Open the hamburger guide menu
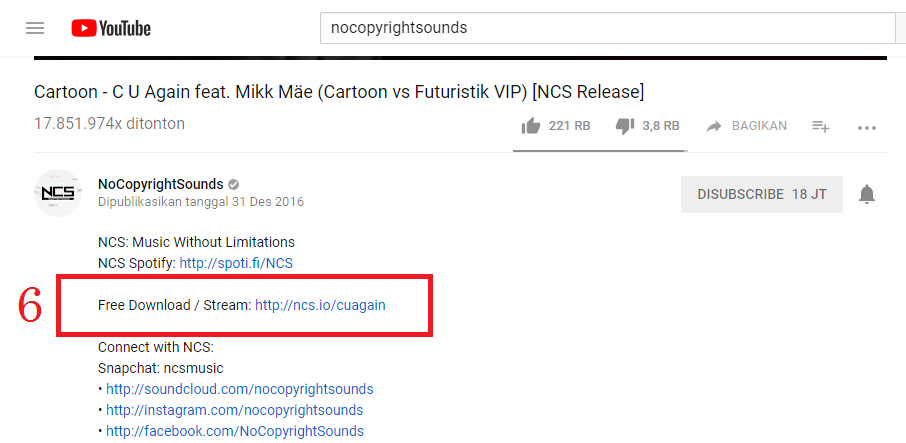 click(35, 28)
